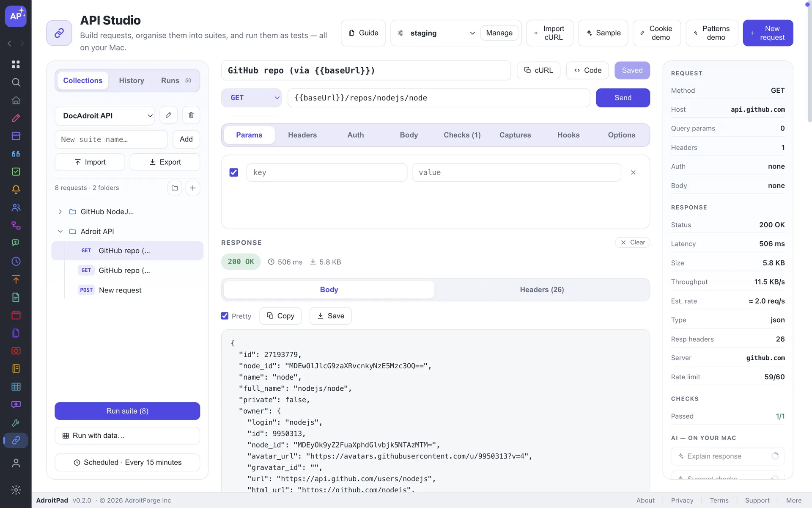The height and width of the screenshot is (508, 812).
Task: Open the red calendar icon in sidebar
Action: coord(16,315)
